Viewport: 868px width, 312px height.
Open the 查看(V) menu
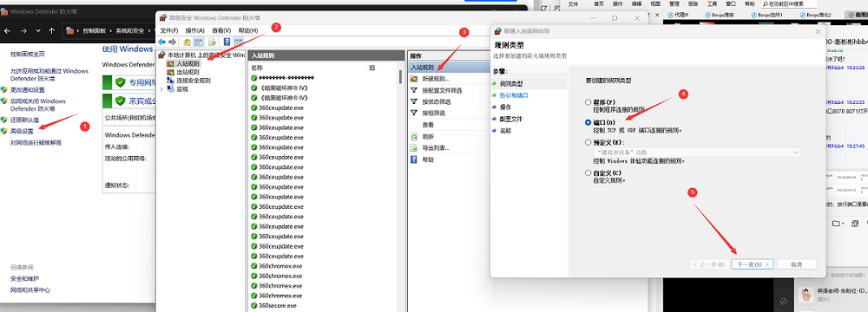pyautogui.click(x=221, y=30)
